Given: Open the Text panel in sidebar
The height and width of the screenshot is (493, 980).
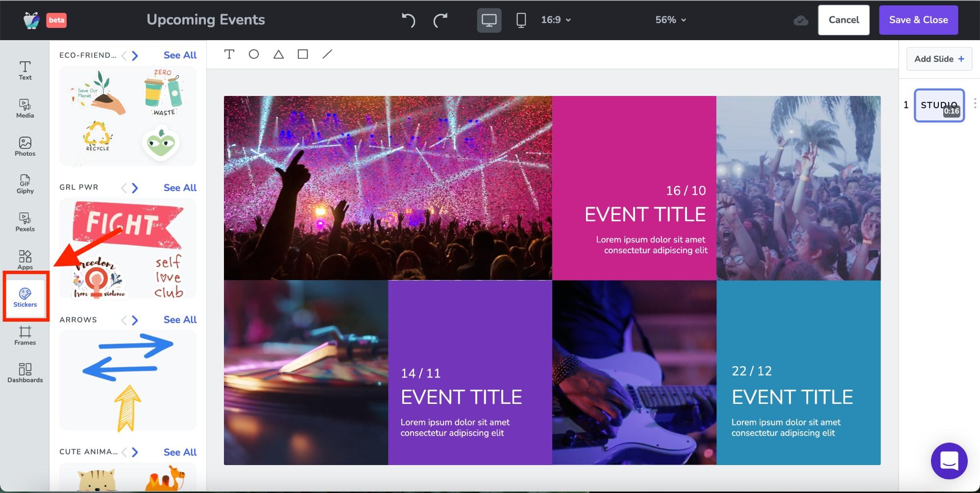Looking at the screenshot, I should point(25,70).
